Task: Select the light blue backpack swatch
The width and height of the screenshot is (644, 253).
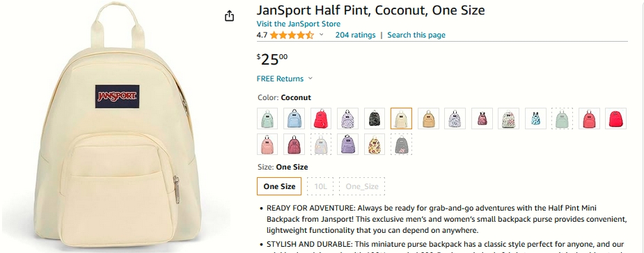Action: pos(294,118)
